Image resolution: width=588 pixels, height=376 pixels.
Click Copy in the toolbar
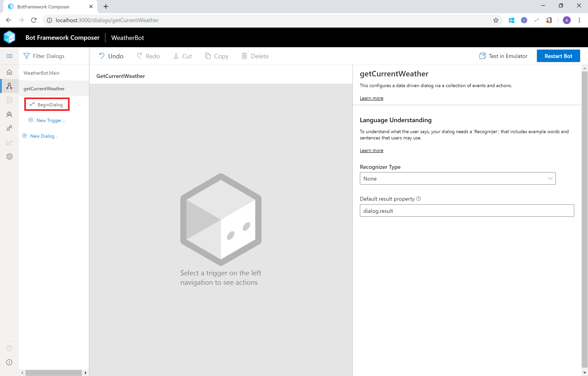click(216, 56)
